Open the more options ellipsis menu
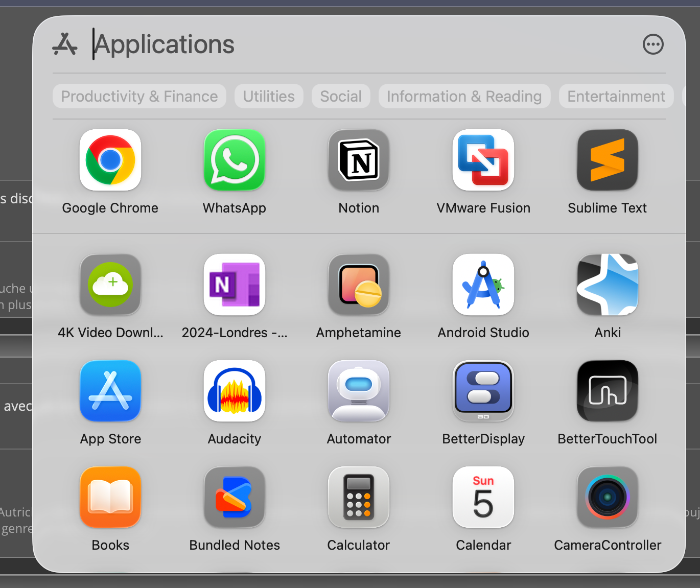Viewport: 700px width, 588px height. [x=653, y=44]
